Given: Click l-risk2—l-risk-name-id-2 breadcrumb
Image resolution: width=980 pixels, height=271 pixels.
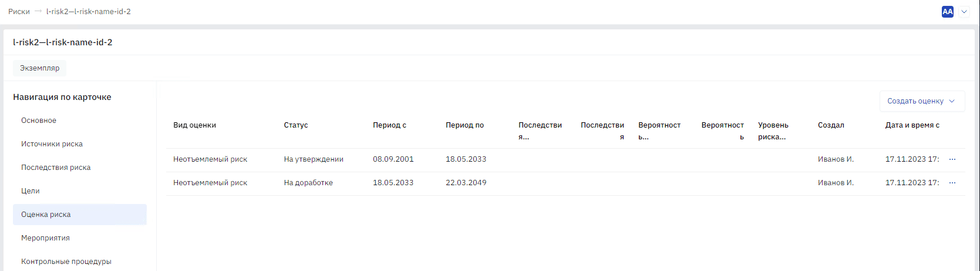Looking at the screenshot, I should pyautogui.click(x=89, y=12).
